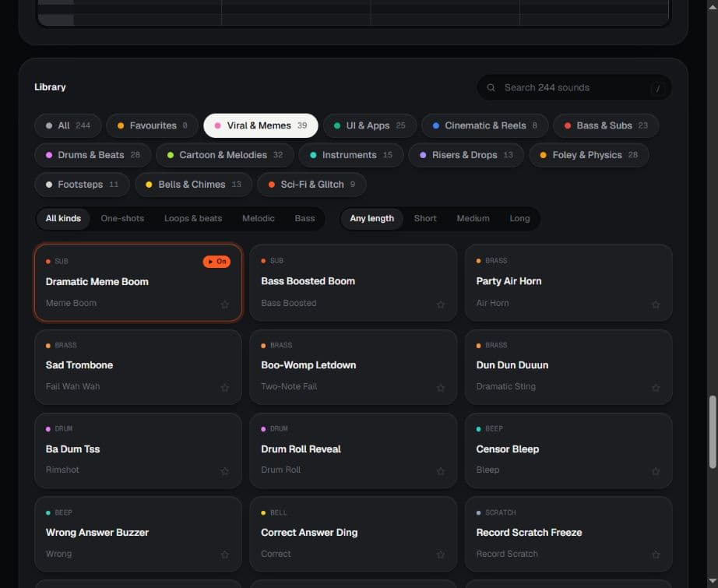Click the page vertical scrollbar thumb

tap(713, 432)
